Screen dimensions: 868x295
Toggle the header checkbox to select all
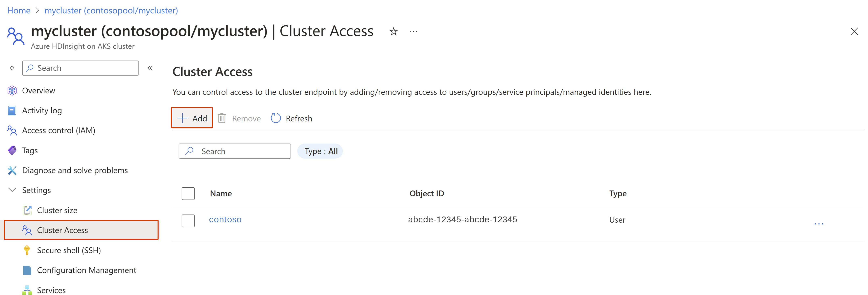(188, 193)
